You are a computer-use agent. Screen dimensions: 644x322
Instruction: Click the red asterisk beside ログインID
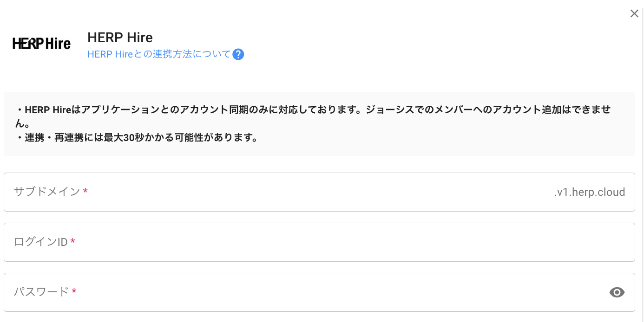(x=72, y=242)
